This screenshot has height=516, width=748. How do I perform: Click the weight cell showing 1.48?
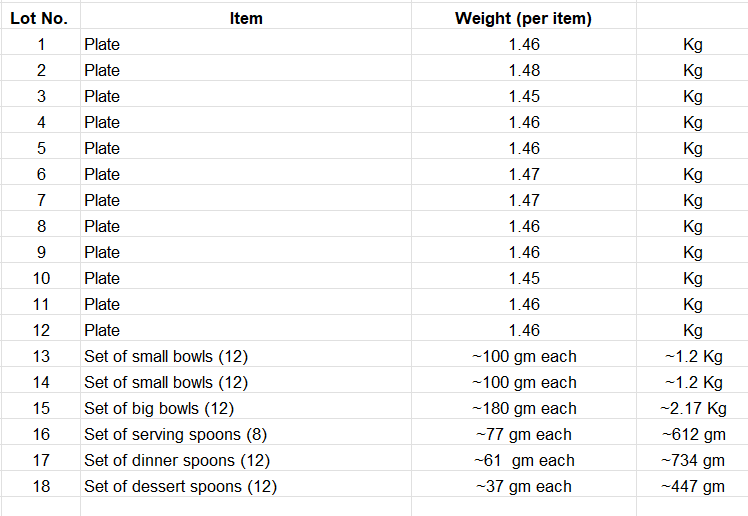click(523, 70)
